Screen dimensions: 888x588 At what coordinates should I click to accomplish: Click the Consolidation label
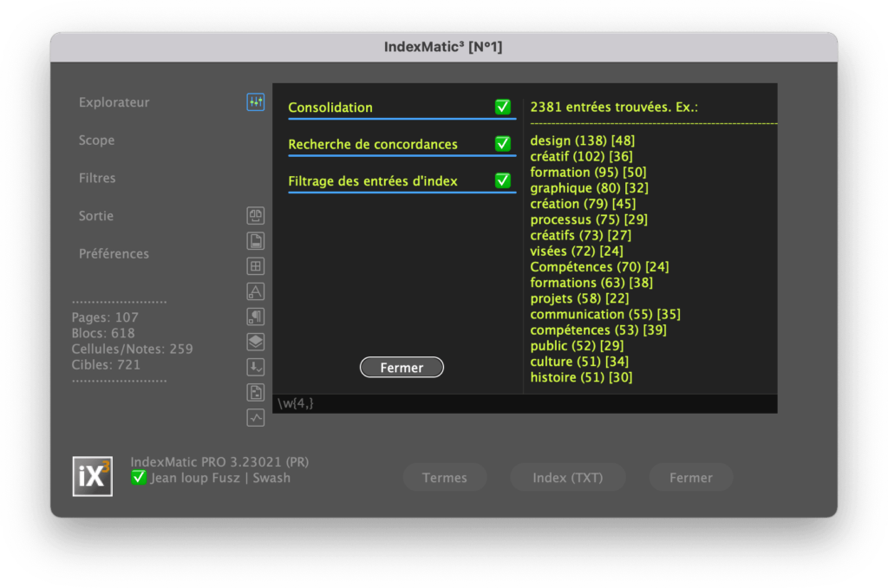[x=330, y=108]
